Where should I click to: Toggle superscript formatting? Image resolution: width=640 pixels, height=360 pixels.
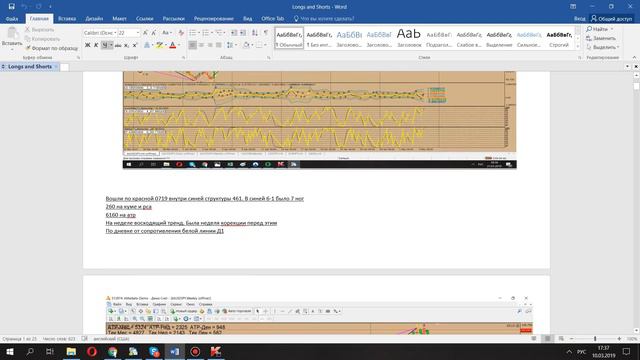(x=135, y=45)
